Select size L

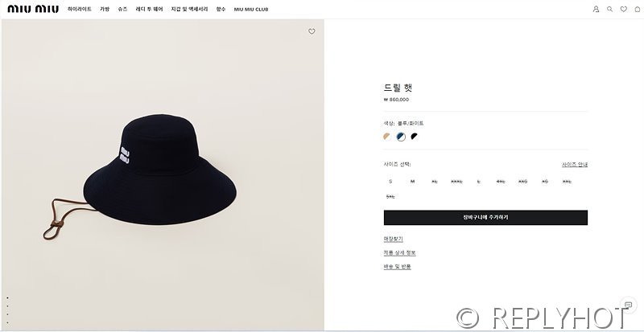click(x=478, y=181)
